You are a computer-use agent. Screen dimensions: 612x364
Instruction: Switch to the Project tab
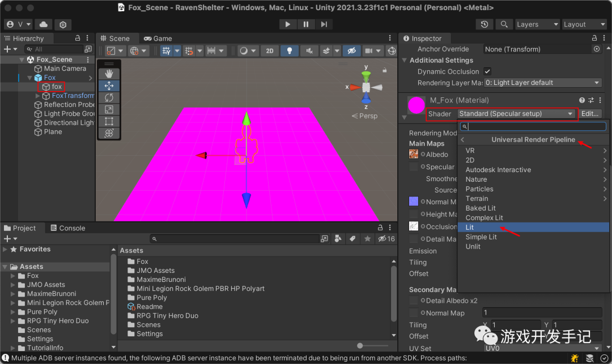click(19, 228)
